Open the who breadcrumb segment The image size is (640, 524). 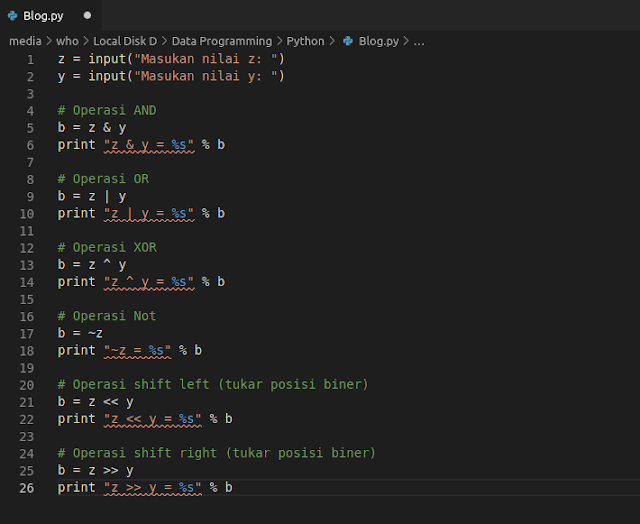pos(67,41)
